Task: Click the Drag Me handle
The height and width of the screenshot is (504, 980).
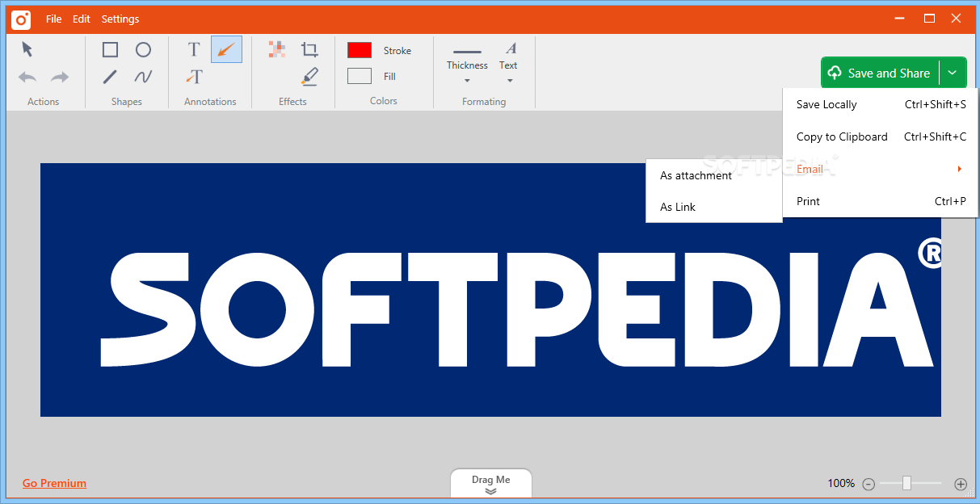Action: click(491, 483)
